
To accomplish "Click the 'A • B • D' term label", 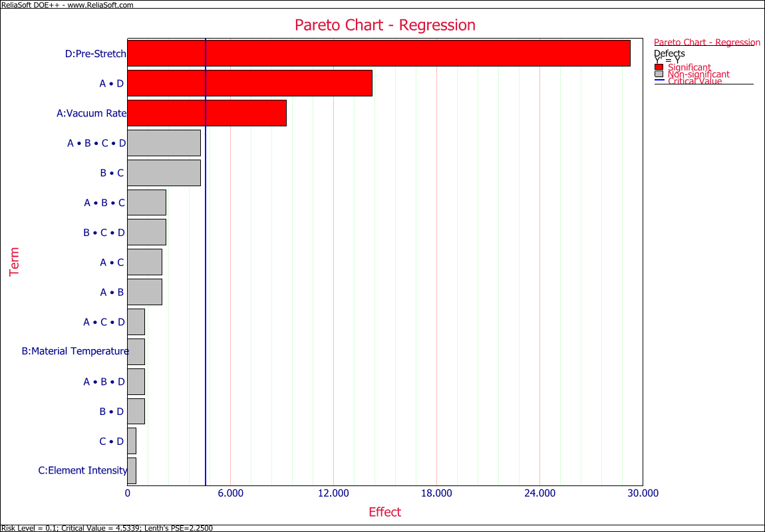I will pos(104,381).
